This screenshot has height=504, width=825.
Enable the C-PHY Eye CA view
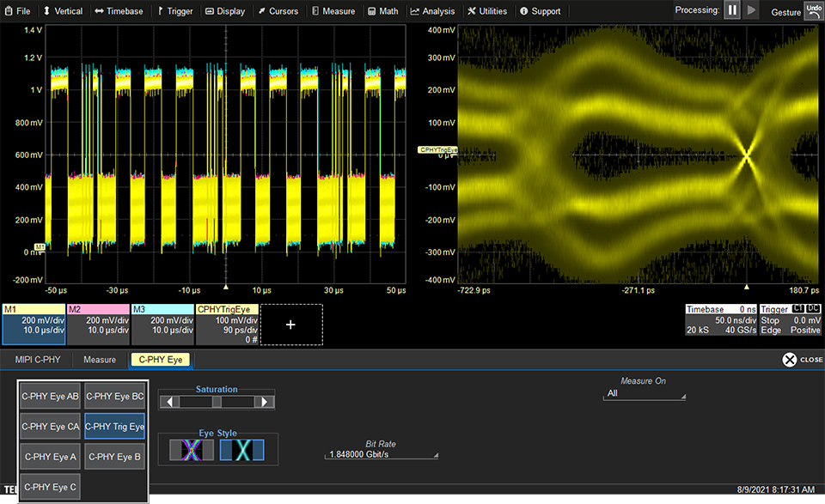(50, 426)
